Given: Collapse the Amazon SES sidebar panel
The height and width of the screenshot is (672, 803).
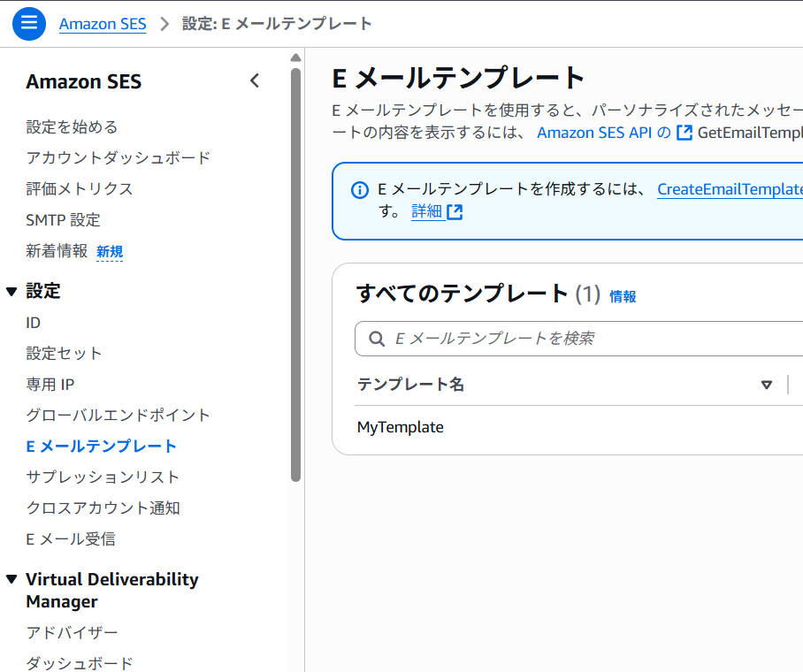Looking at the screenshot, I should [x=255, y=81].
